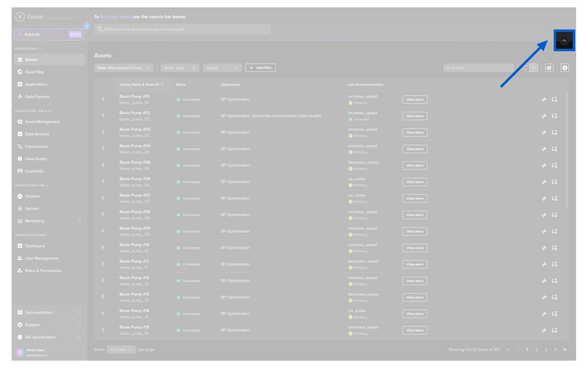Open the waveform icon for Beam Pump #12
588x368 pixels.
coord(544,281)
